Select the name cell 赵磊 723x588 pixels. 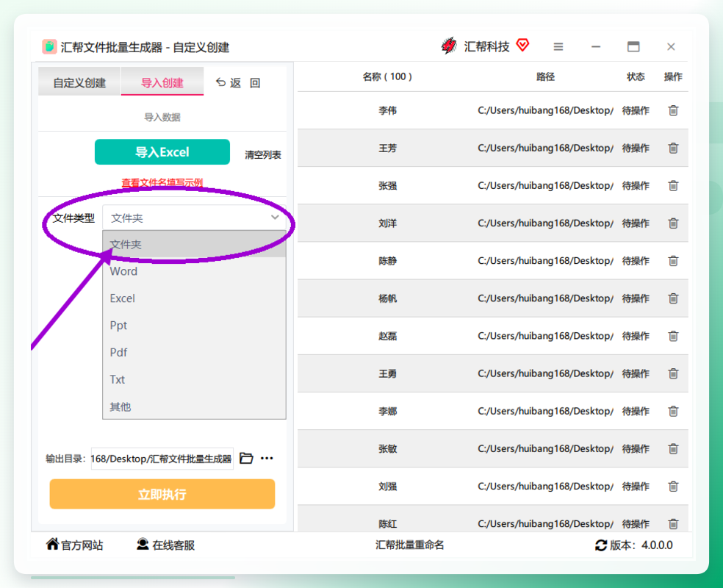(387, 336)
